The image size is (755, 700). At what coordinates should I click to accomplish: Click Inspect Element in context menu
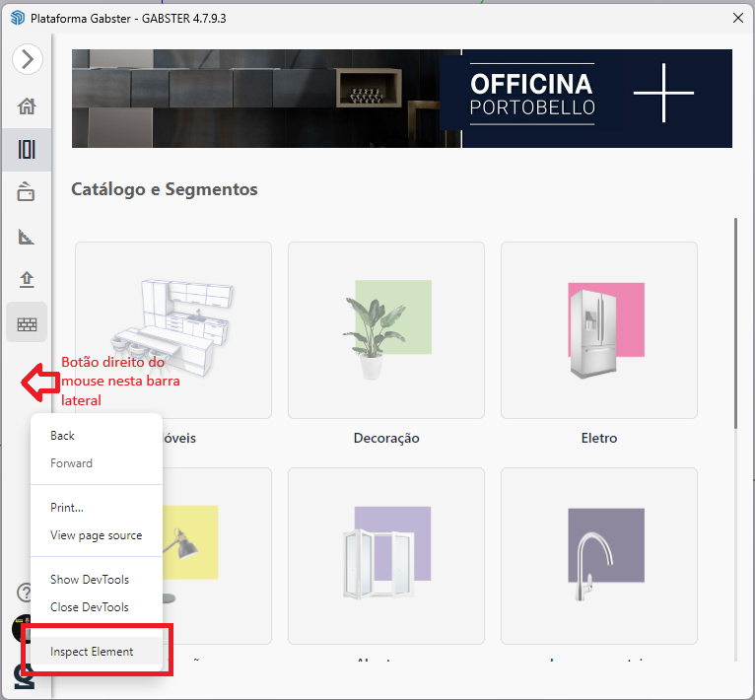pyautogui.click(x=92, y=652)
